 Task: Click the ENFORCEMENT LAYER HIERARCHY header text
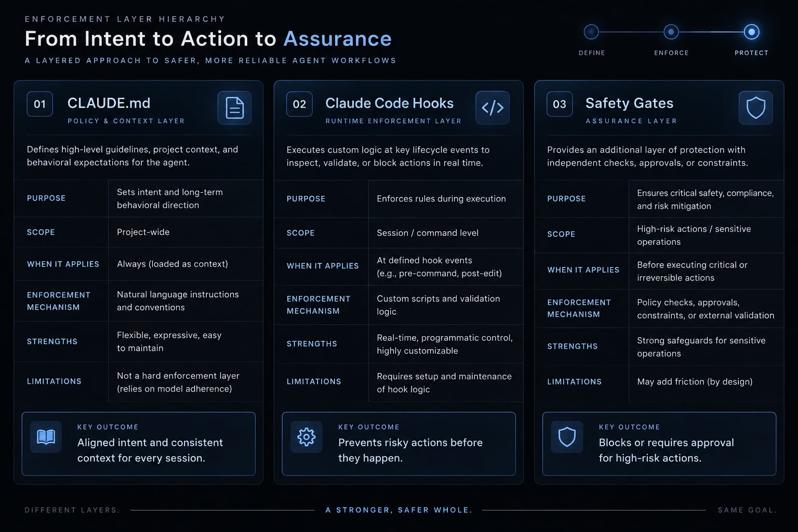coord(125,19)
